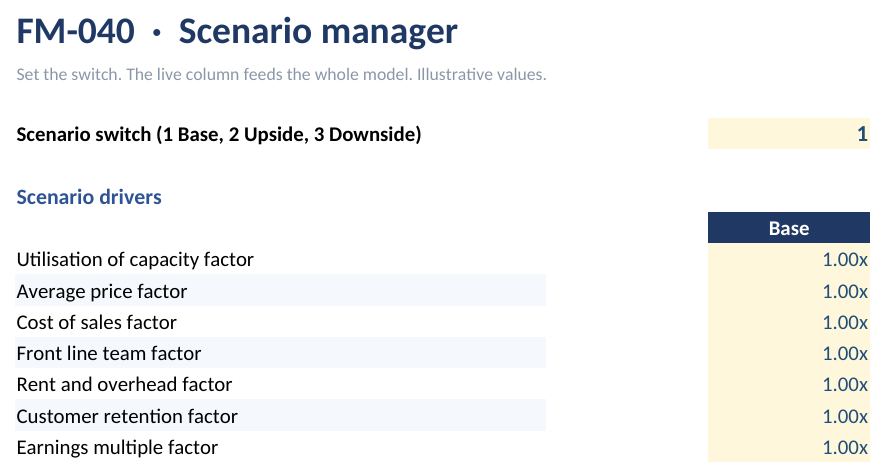Click the Scenario switch label text
Screen dimensions: 886x474
coord(219,134)
